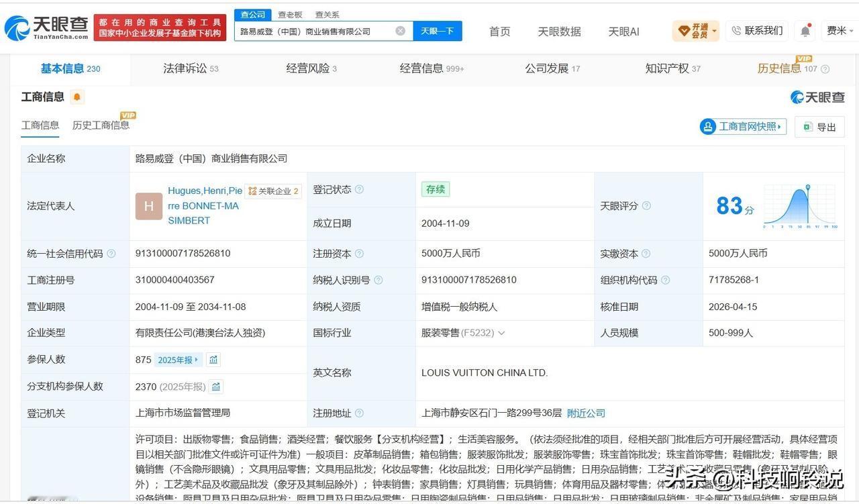Click the 工商注册号 value 310000400403567
The height and width of the screenshot is (504, 859).
[175, 280]
